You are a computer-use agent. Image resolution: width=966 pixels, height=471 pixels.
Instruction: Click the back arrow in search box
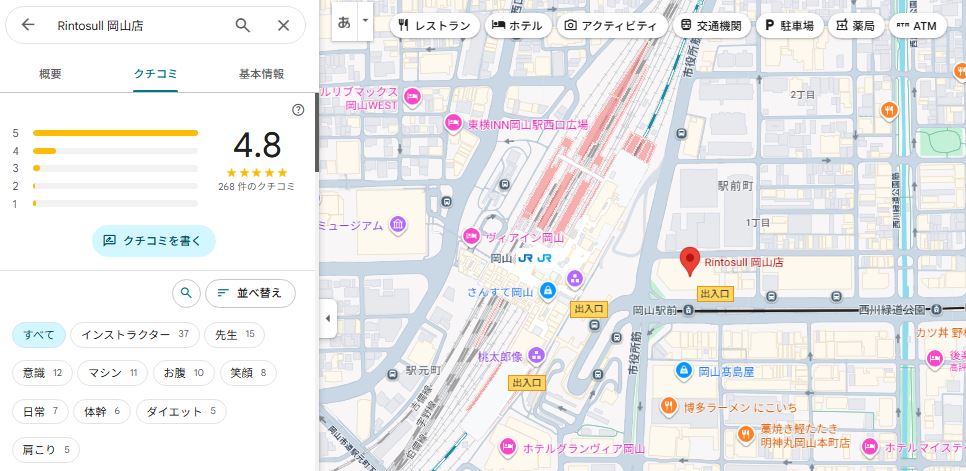click(28, 25)
